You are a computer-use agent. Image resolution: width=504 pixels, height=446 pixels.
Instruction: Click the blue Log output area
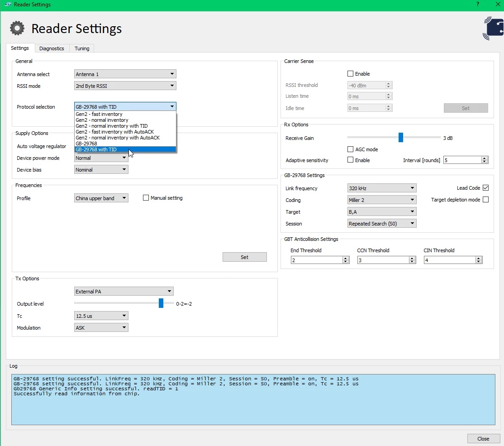(x=253, y=399)
